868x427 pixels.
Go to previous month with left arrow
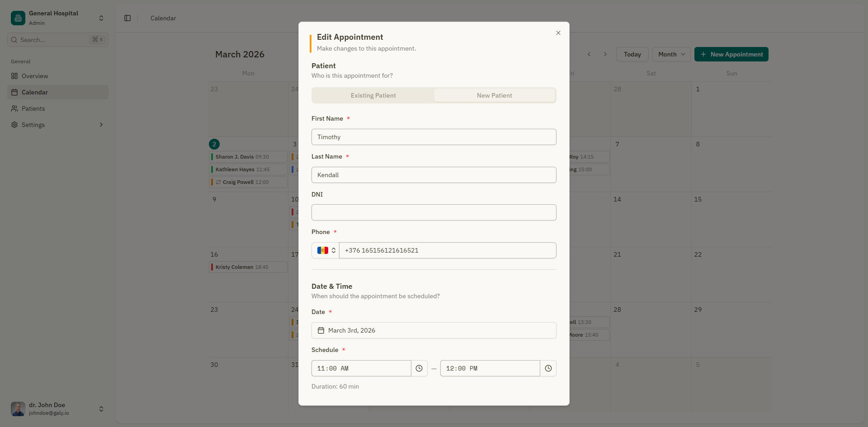[x=589, y=54]
